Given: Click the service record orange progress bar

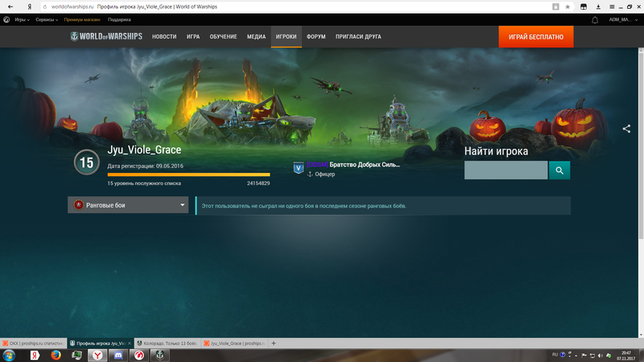Looking at the screenshot, I should (188, 175).
